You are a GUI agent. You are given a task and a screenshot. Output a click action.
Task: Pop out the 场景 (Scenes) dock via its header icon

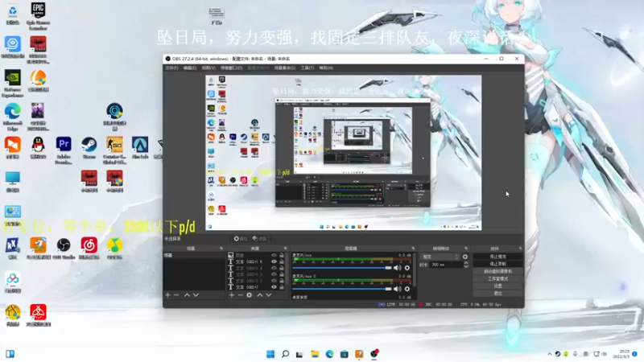click(x=221, y=249)
